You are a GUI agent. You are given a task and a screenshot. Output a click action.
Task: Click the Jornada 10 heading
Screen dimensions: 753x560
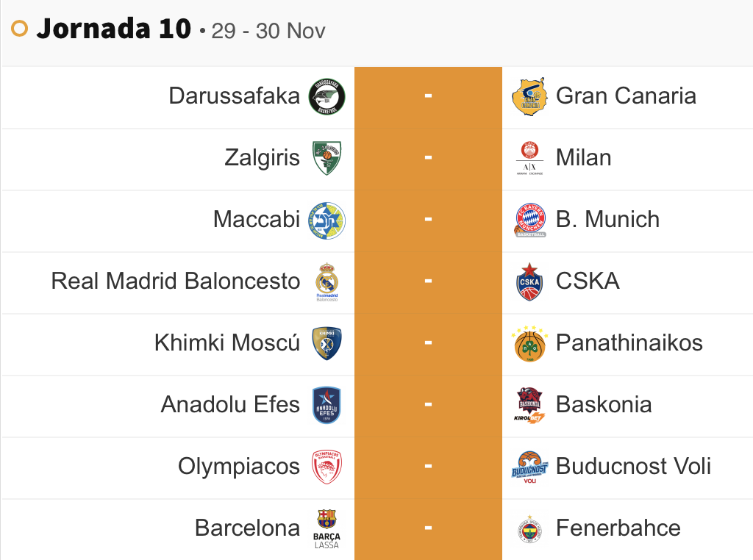(x=114, y=29)
